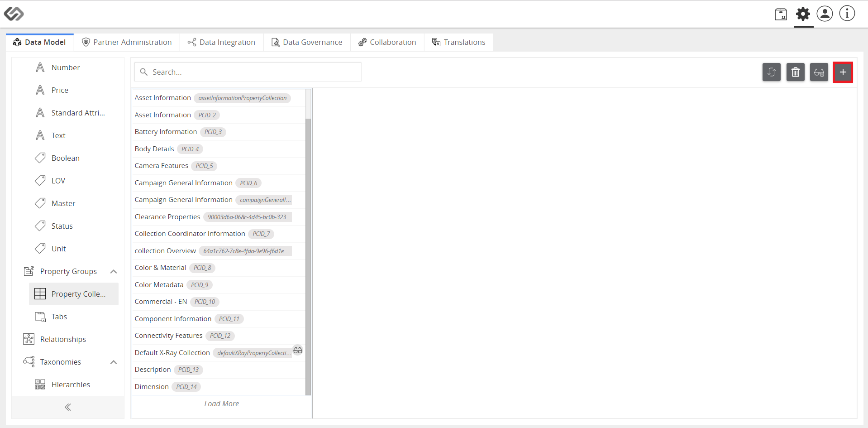The width and height of the screenshot is (868, 428).
Task: Collapse the Property Groups section chevron
Action: (114, 272)
